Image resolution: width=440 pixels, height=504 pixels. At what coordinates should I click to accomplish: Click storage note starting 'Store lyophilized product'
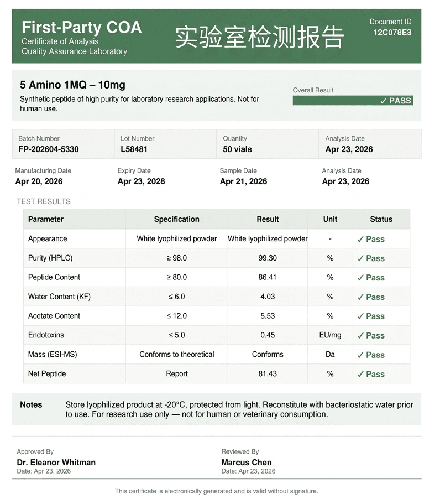239,409
